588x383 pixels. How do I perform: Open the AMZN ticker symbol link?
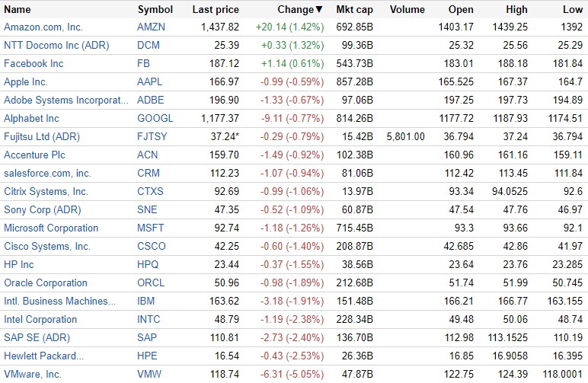coord(151,27)
